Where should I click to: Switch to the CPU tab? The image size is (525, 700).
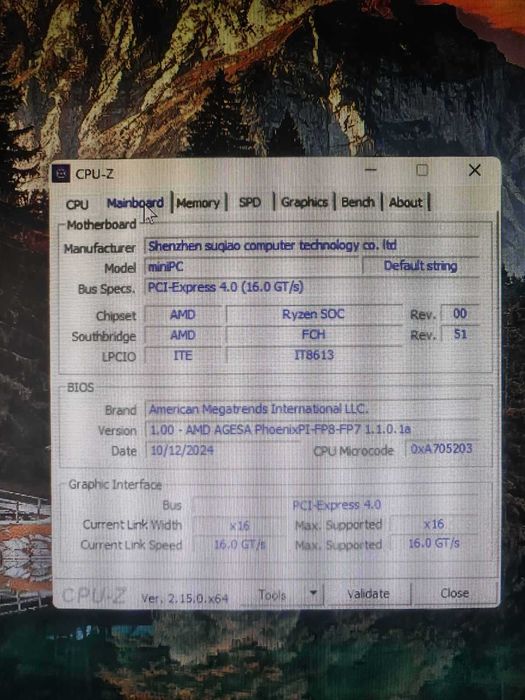(77, 204)
